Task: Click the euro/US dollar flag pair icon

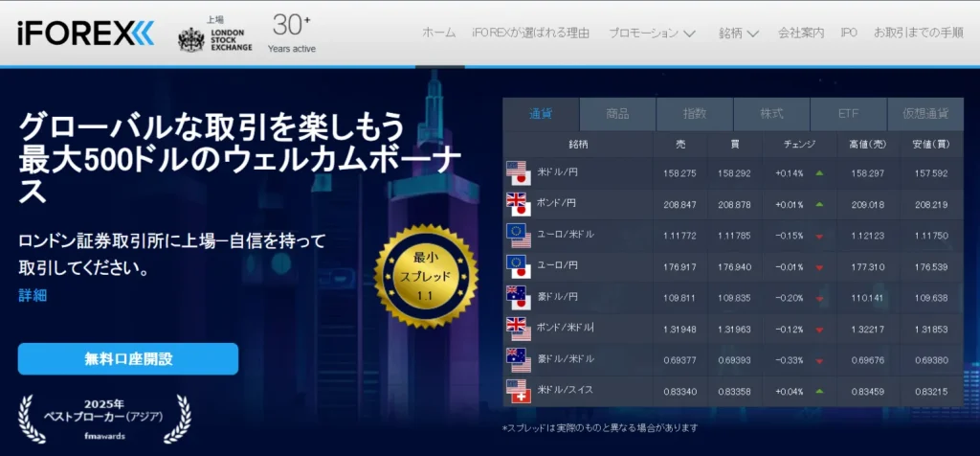Action: click(518, 236)
